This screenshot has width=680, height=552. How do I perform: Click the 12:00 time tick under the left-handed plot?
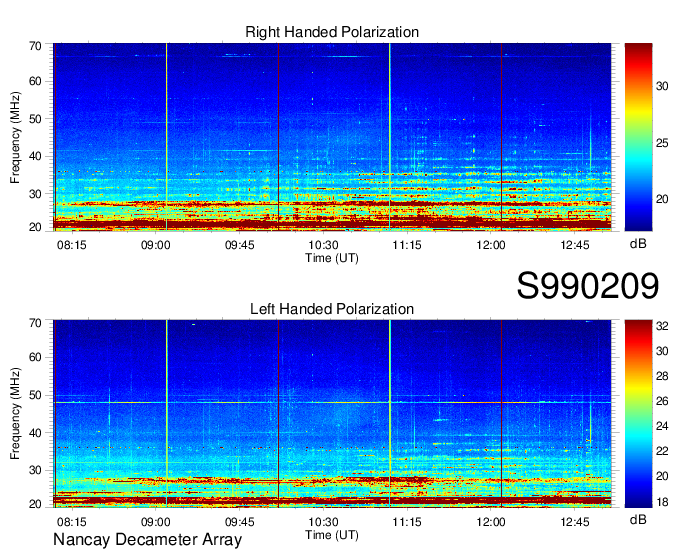point(491,522)
